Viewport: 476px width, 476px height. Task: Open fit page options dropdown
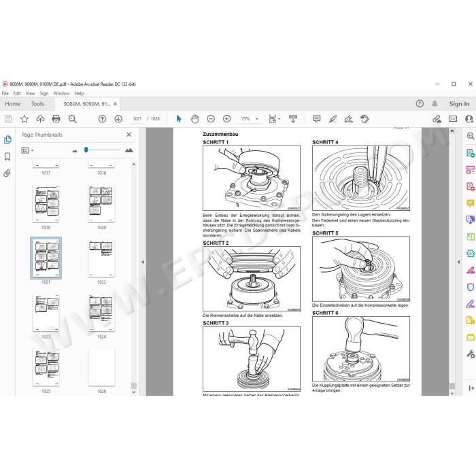tap(275, 119)
